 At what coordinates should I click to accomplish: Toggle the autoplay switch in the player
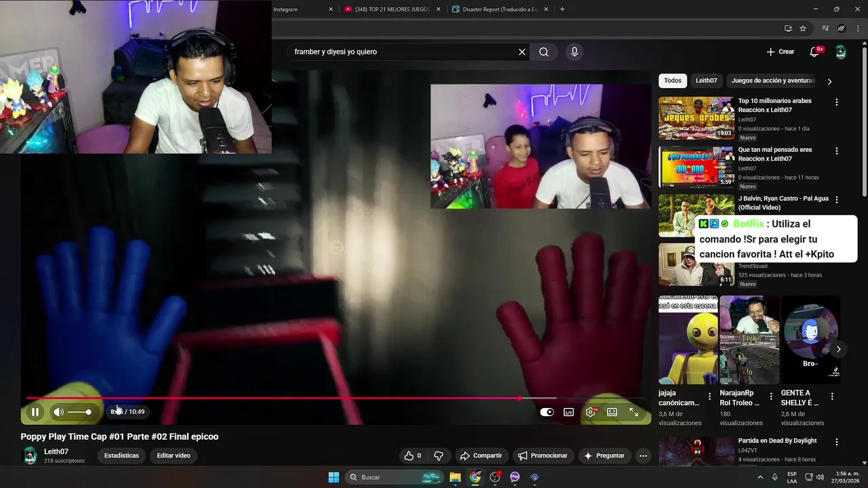[x=547, y=411]
